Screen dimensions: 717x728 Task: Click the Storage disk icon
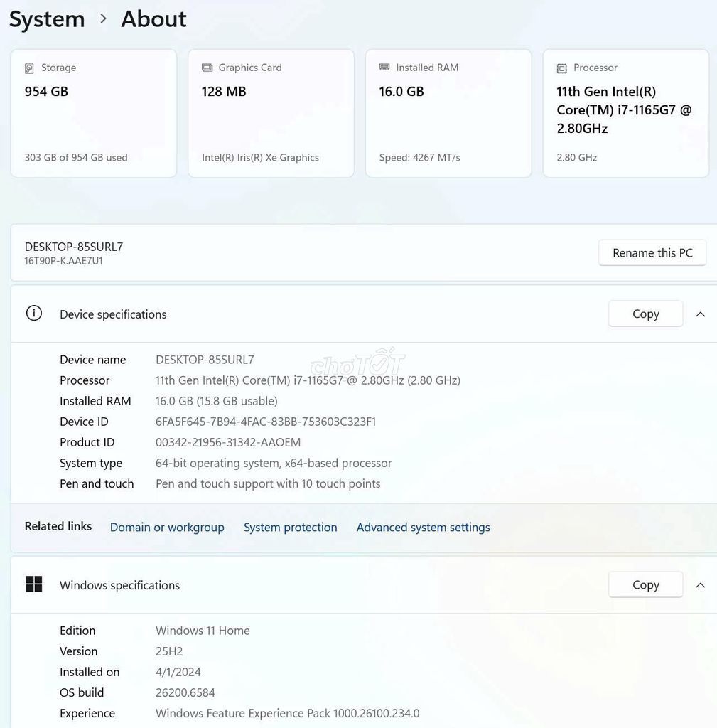click(x=29, y=68)
